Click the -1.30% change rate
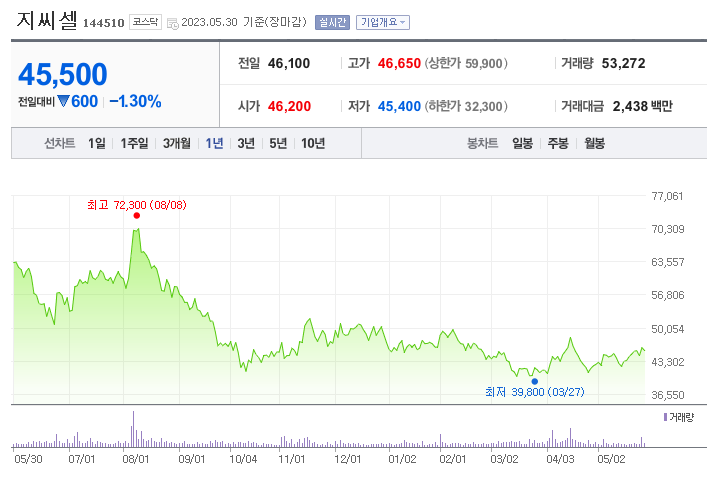Screen dimensions: 707x478 135,101
